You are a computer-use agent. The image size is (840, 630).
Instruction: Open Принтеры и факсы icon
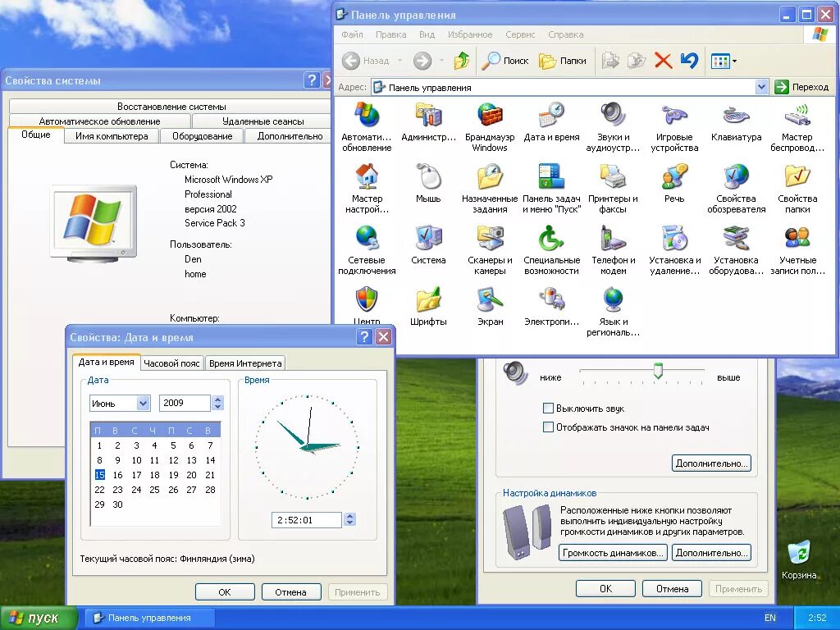pos(613,189)
